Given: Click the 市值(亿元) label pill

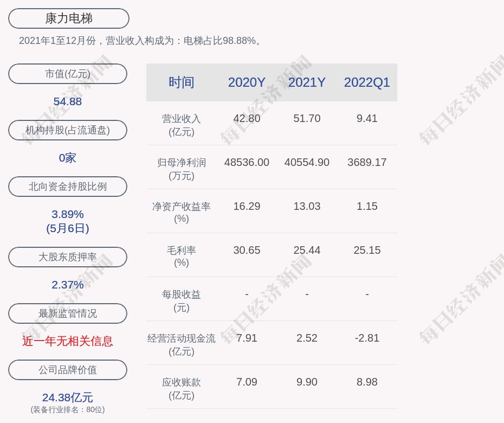Looking at the screenshot, I should click(68, 74).
